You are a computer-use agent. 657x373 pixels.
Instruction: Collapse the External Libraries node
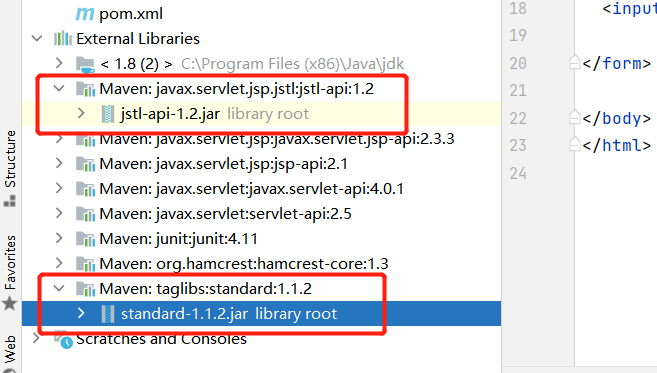37,39
